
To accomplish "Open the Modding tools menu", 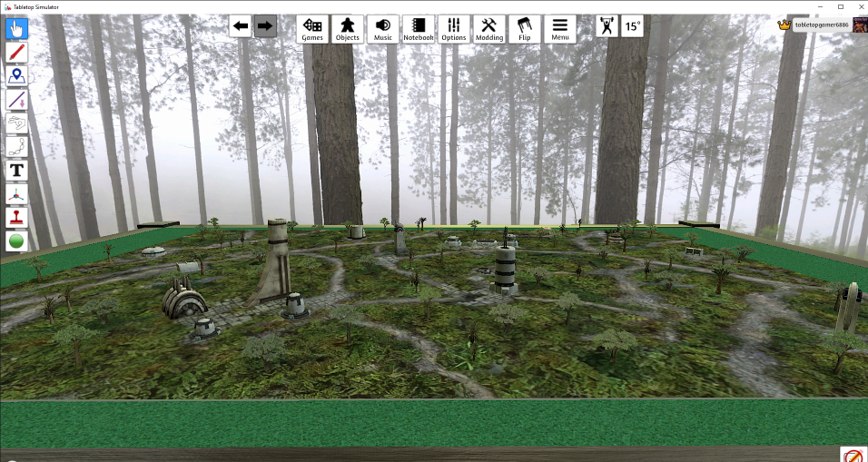I will [489, 29].
